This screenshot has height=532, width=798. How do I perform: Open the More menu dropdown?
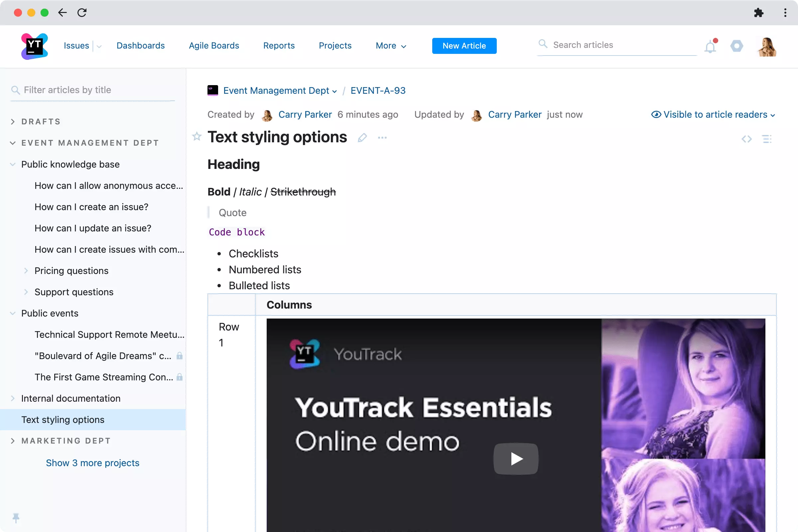coord(390,46)
